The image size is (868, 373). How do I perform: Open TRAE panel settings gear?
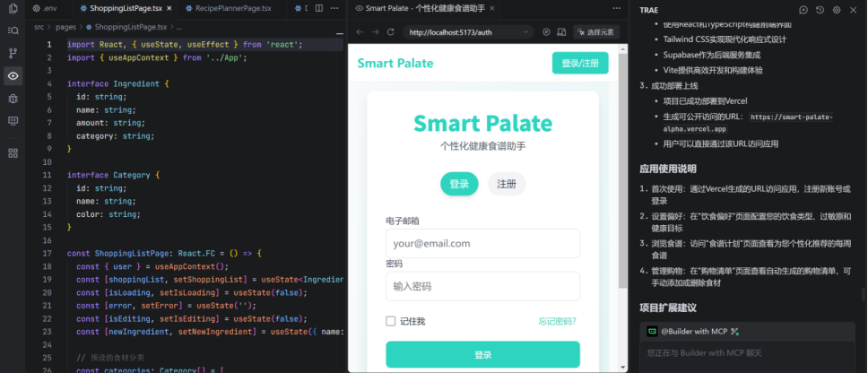click(837, 10)
